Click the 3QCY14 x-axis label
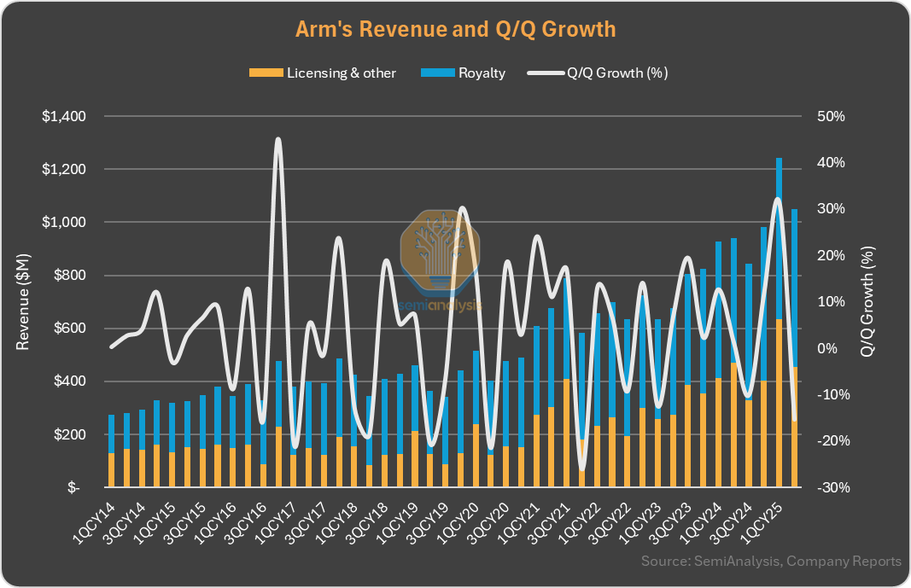Screen dimensions: 911x588 [125, 524]
